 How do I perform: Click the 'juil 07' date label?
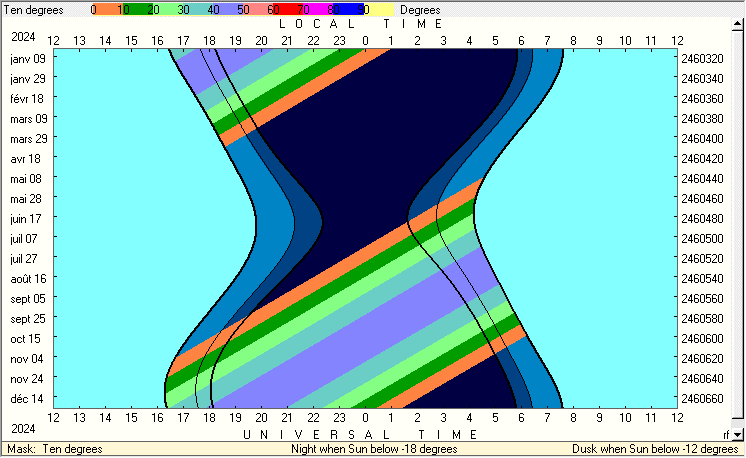24,239
